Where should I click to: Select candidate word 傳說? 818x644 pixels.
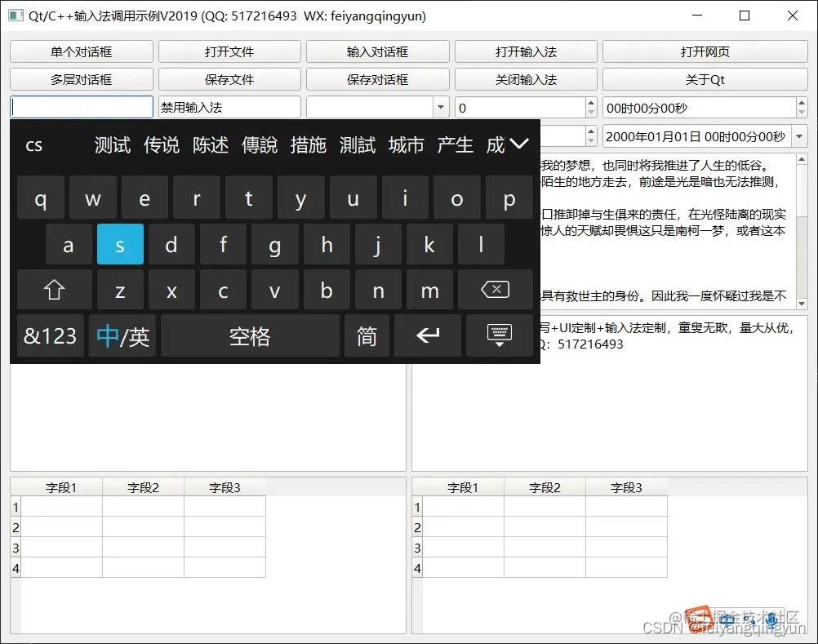point(260,145)
